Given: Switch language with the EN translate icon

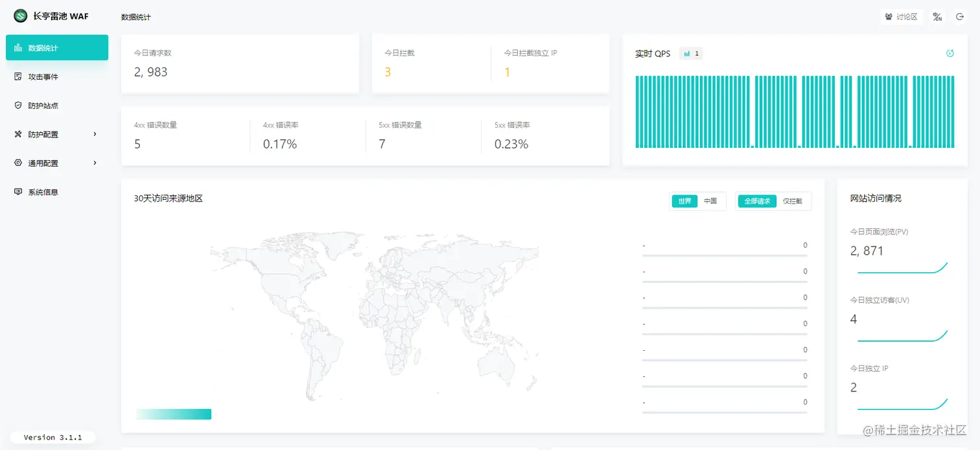Looking at the screenshot, I should (937, 17).
